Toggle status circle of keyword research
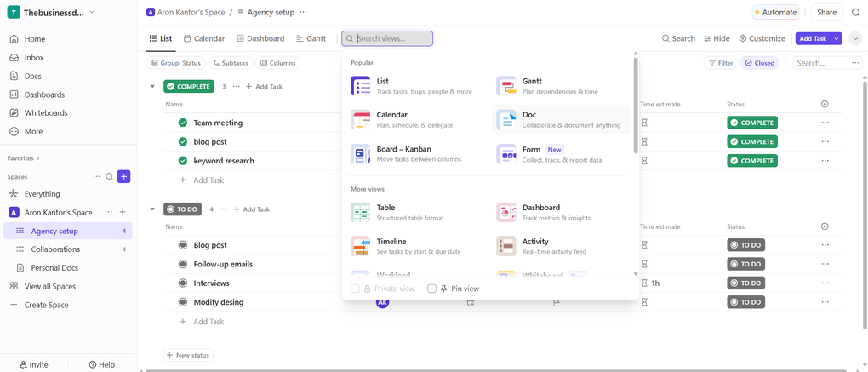The width and height of the screenshot is (868, 372). click(x=183, y=161)
